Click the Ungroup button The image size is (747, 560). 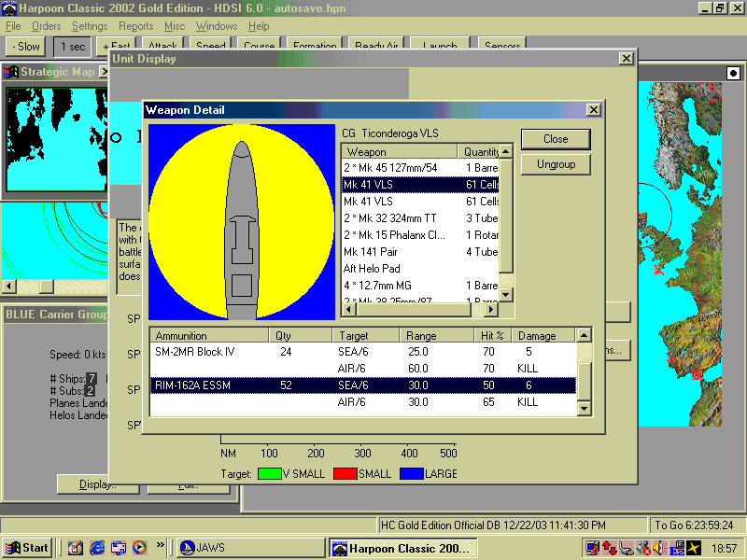click(x=556, y=164)
